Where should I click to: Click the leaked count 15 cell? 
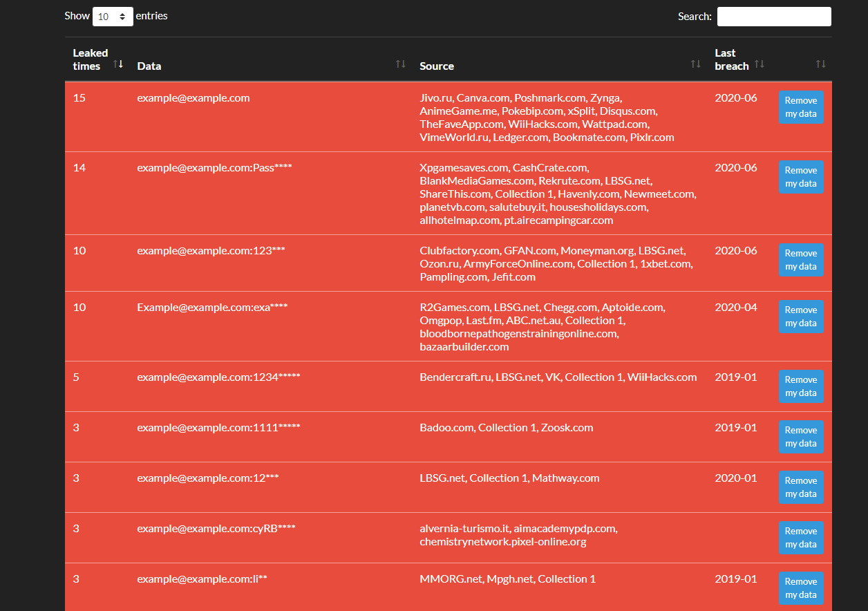click(79, 97)
